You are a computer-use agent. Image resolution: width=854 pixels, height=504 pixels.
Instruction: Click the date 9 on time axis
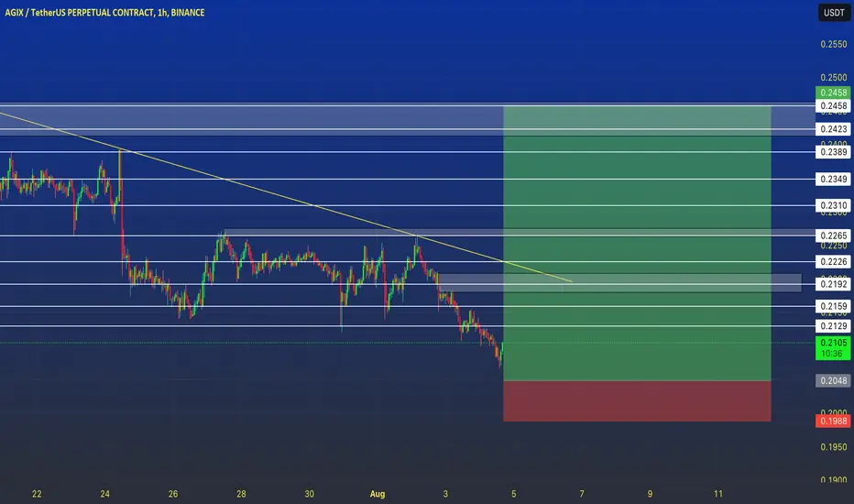(650, 494)
